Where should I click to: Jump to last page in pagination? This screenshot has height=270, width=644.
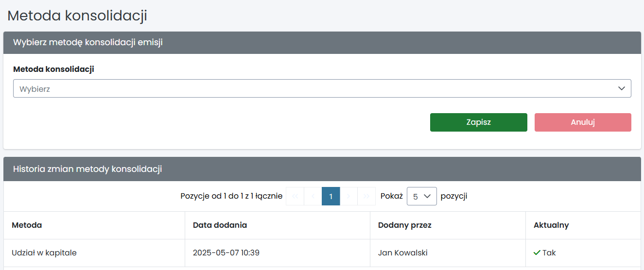tap(366, 196)
